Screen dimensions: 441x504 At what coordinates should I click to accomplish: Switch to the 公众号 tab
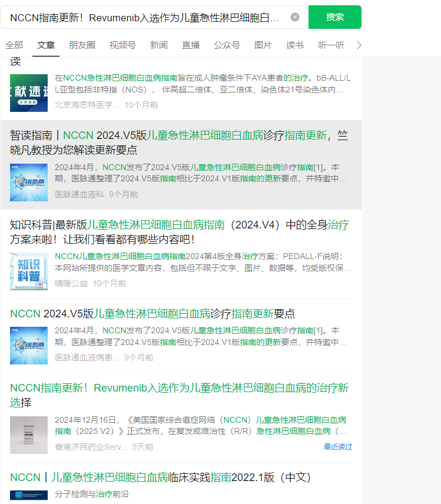(x=227, y=45)
